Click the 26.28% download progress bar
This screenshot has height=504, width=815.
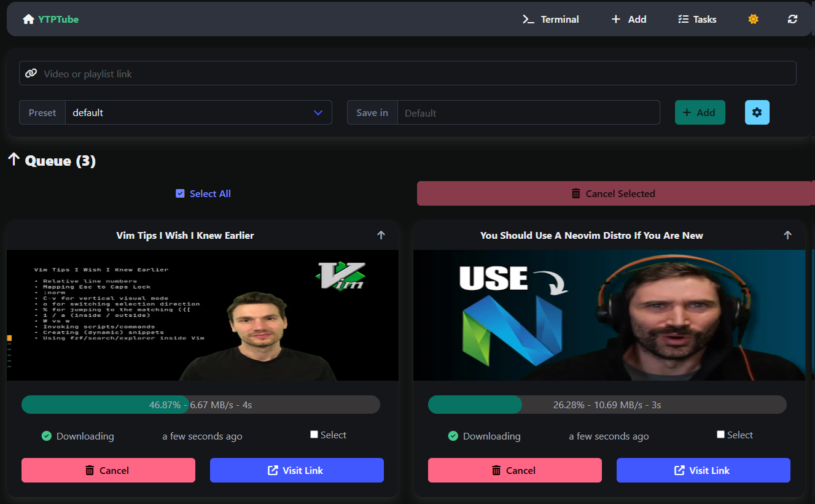pos(607,405)
